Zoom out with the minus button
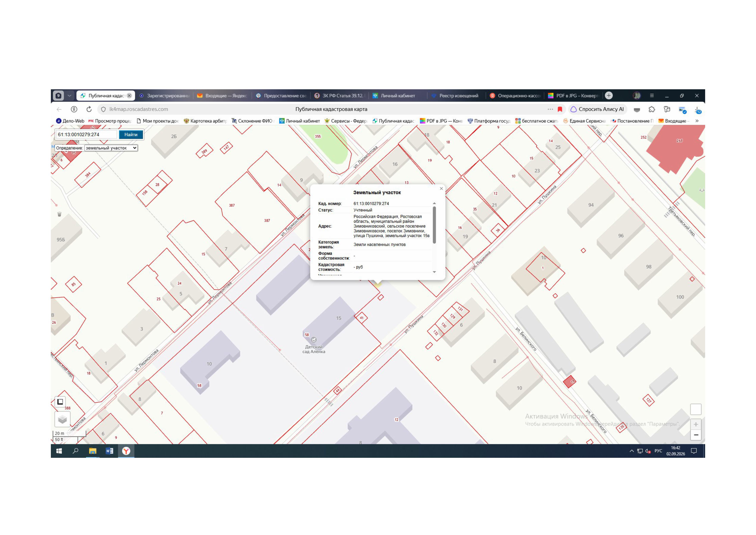756x535 pixels. (696, 435)
